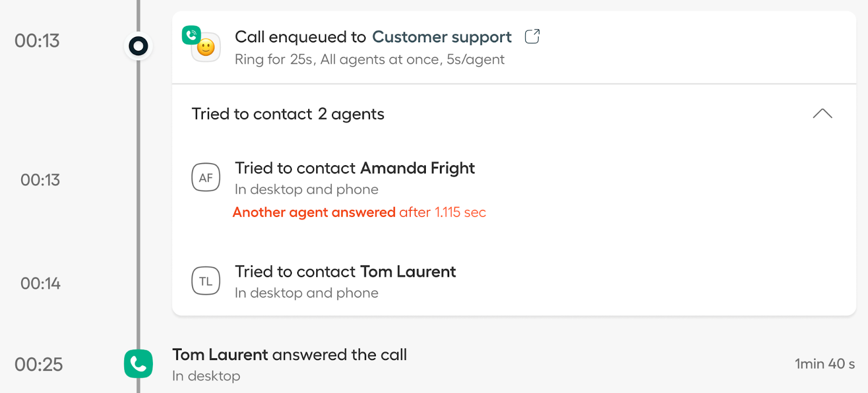The image size is (868, 393).
Task: Click the 00:14 timestamp
Action: (x=40, y=284)
